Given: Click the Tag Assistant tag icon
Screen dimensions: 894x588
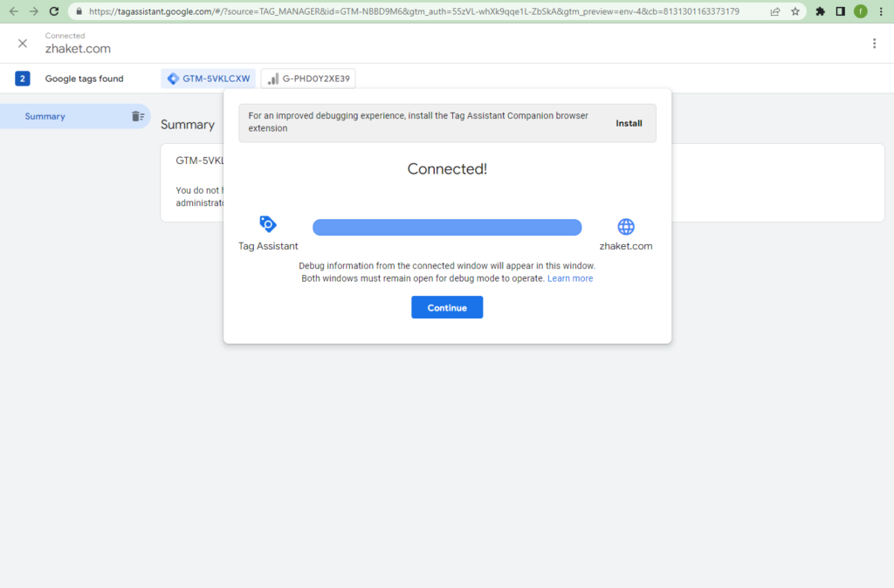Looking at the screenshot, I should coord(268,224).
